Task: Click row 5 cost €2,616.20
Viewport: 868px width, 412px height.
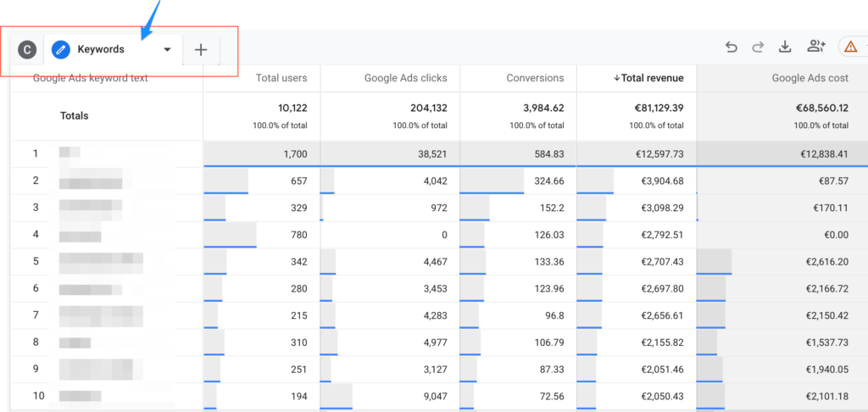Action: pos(827,261)
